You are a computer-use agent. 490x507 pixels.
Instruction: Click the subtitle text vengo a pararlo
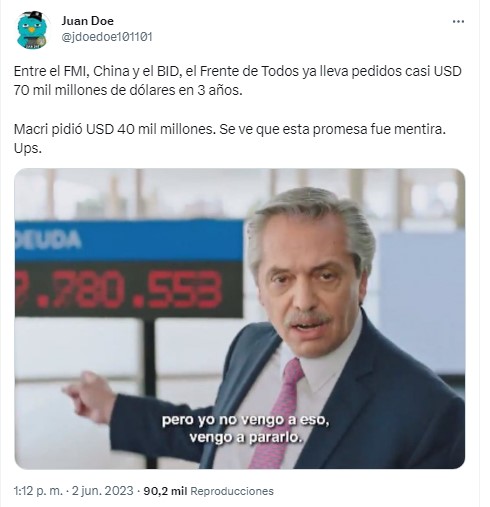click(x=246, y=437)
